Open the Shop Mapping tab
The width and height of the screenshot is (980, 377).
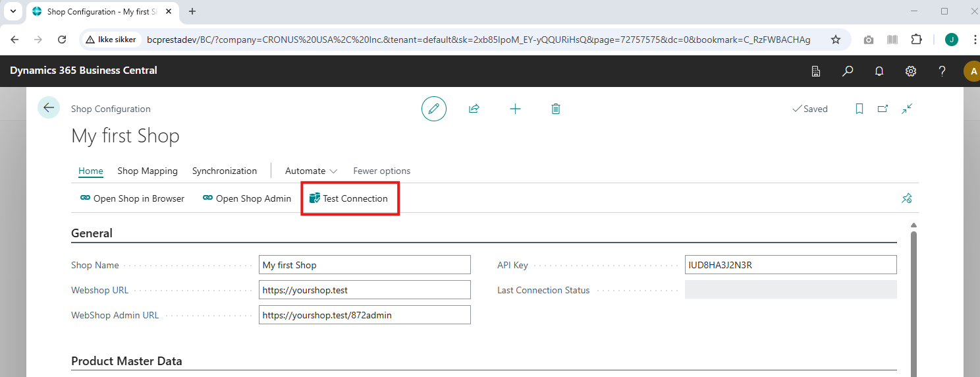point(148,171)
